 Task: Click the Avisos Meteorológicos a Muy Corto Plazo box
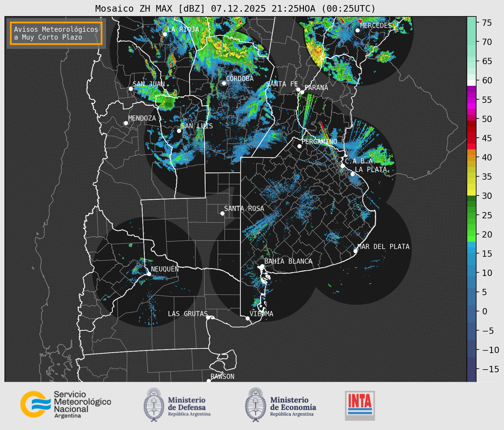[56, 33]
